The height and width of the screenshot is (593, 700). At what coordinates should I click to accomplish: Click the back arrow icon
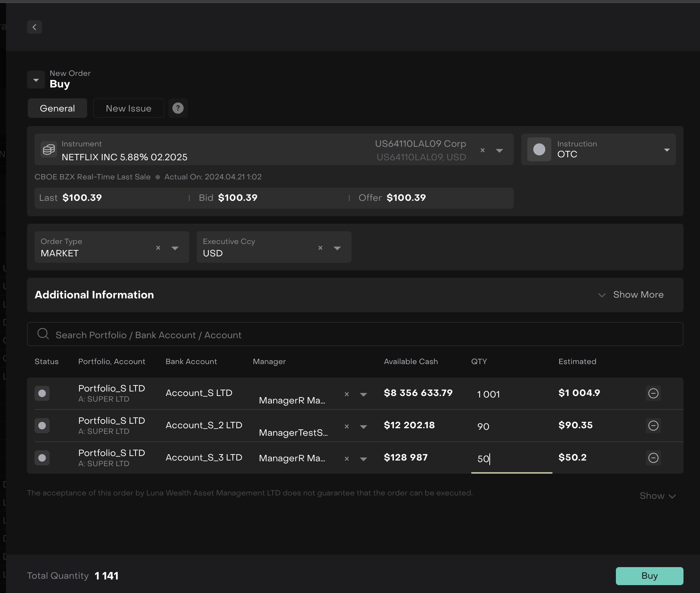pos(35,27)
